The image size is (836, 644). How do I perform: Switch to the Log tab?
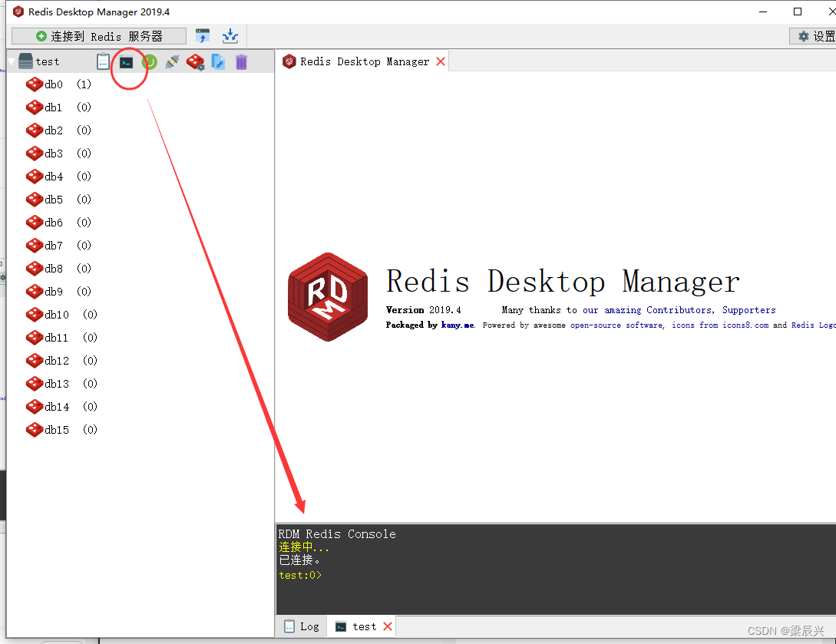tap(302, 626)
